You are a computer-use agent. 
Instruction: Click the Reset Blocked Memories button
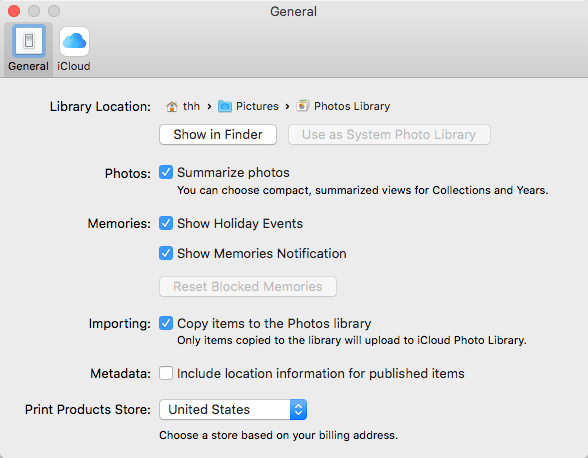(x=248, y=287)
